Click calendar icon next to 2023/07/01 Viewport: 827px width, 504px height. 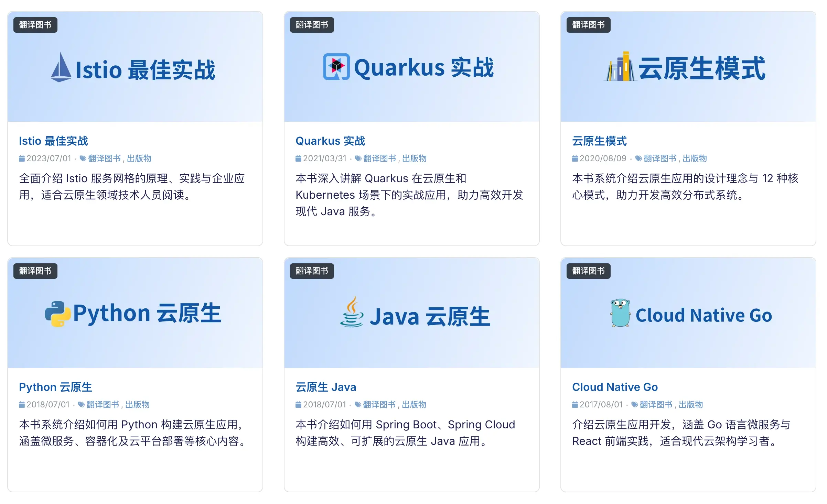[22, 158]
